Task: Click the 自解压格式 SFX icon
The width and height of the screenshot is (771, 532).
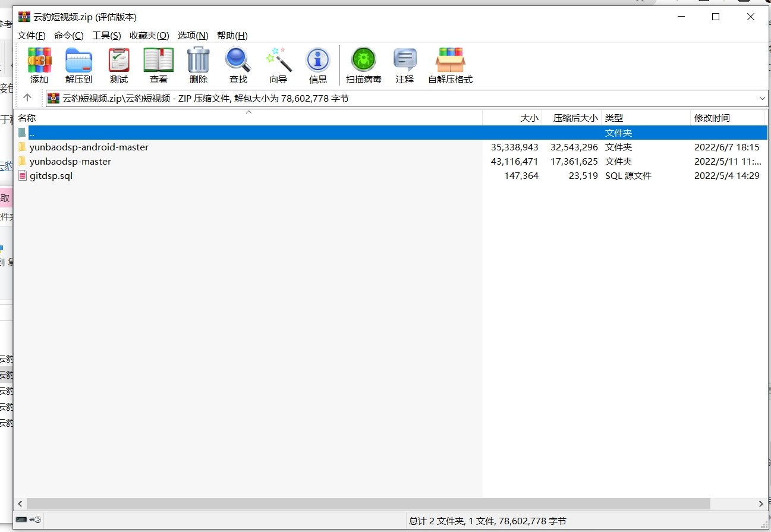Action: pyautogui.click(x=450, y=61)
